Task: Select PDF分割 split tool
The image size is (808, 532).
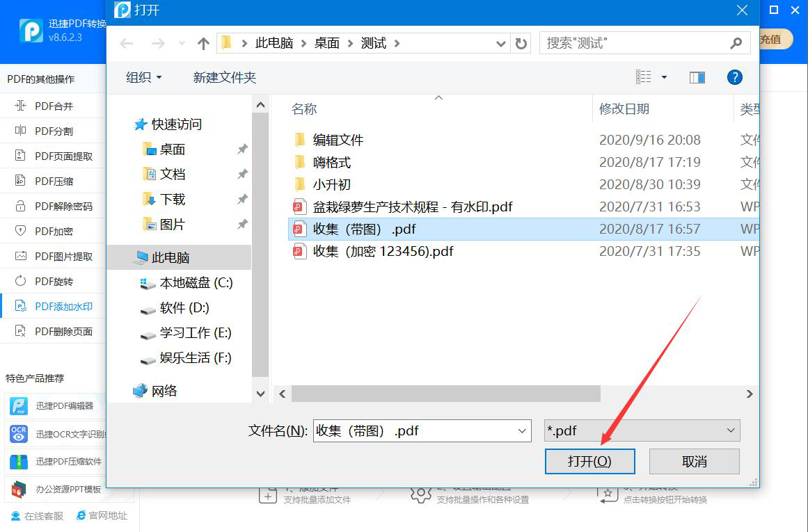Action: (53, 131)
